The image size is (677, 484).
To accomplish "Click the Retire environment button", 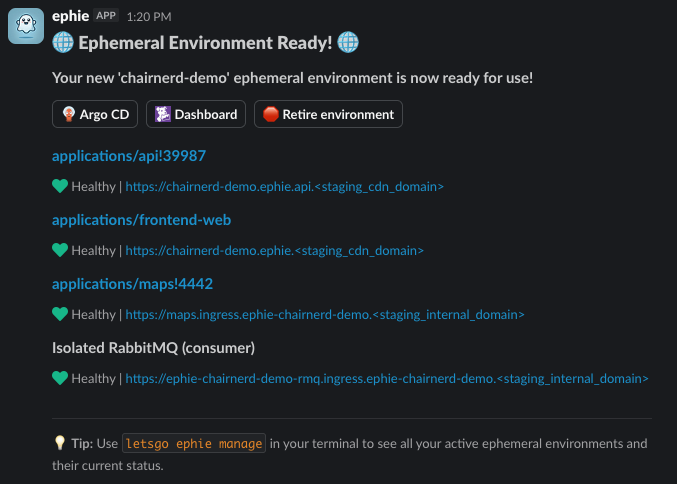I will coord(329,114).
